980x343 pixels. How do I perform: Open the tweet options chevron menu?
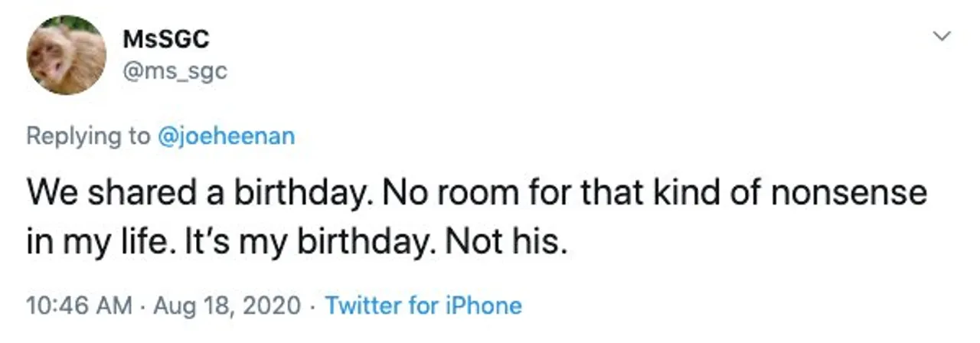click(942, 36)
